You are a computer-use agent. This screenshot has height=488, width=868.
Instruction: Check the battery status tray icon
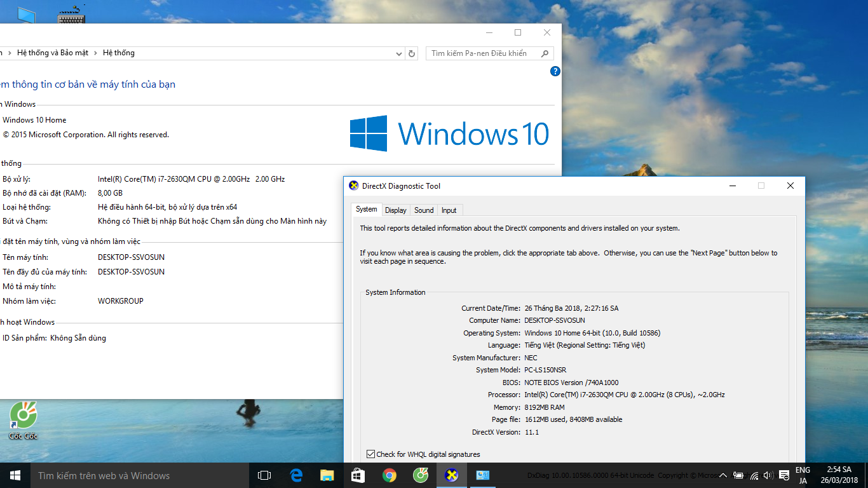click(738, 475)
